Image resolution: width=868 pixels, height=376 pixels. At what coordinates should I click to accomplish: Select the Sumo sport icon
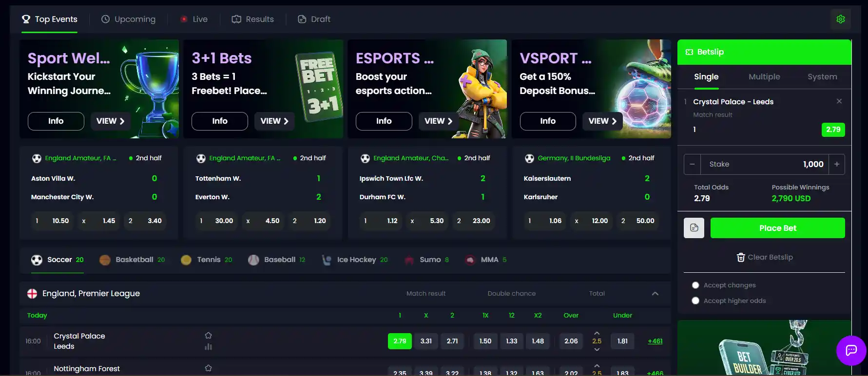pyautogui.click(x=409, y=260)
